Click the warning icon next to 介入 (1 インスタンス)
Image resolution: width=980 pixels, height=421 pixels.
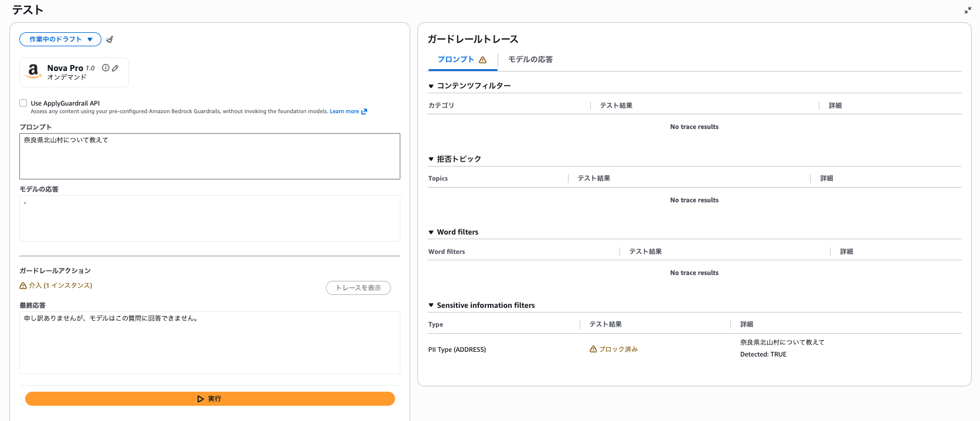click(23, 286)
